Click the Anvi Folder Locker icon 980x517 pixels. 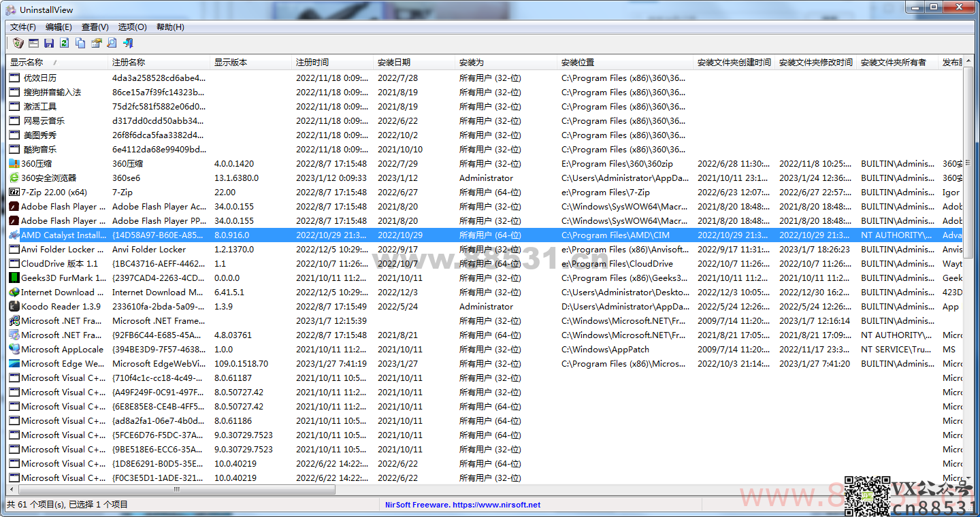tap(14, 249)
